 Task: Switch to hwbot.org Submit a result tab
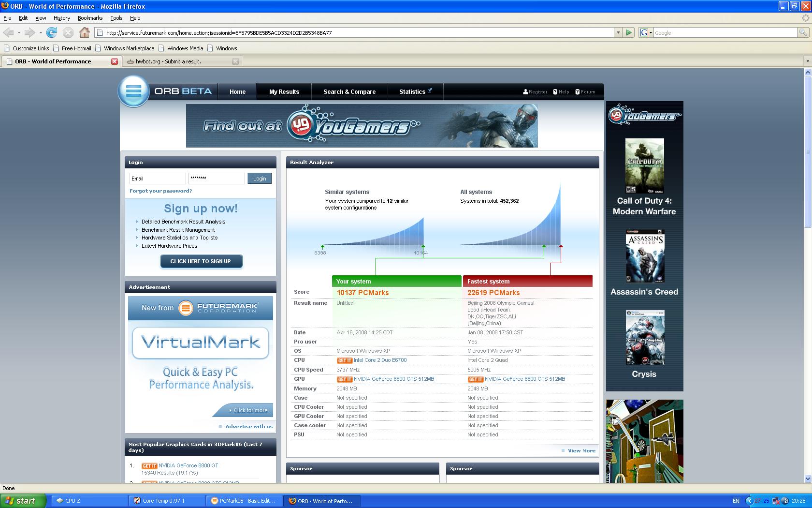tap(182, 61)
